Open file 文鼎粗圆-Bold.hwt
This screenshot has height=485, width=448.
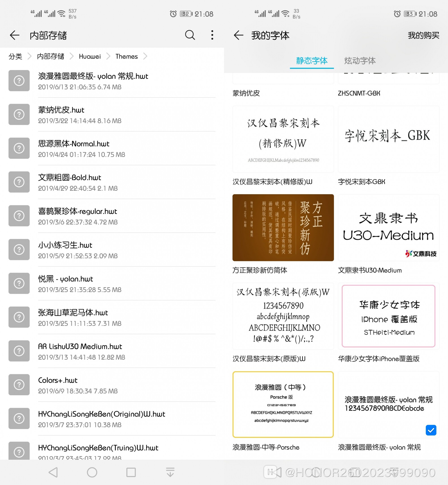pos(112,182)
